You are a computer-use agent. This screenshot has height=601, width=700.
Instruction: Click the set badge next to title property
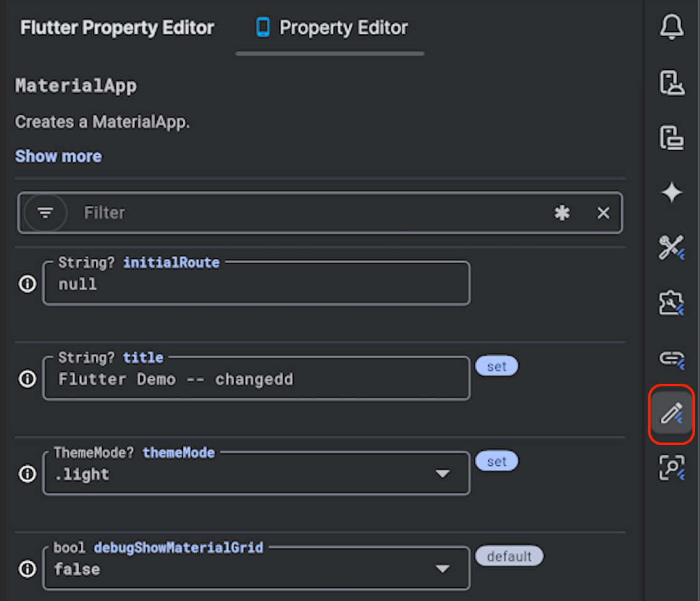point(497,366)
